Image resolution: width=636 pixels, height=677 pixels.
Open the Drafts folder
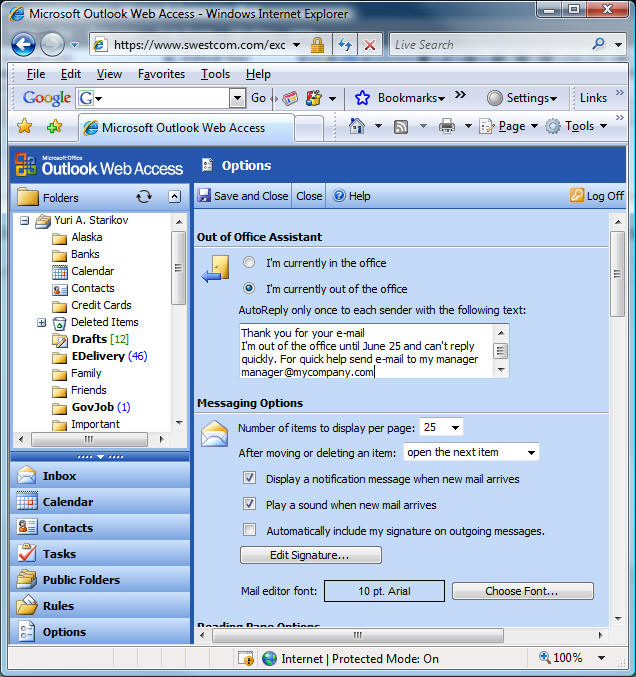(x=89, y=339)
